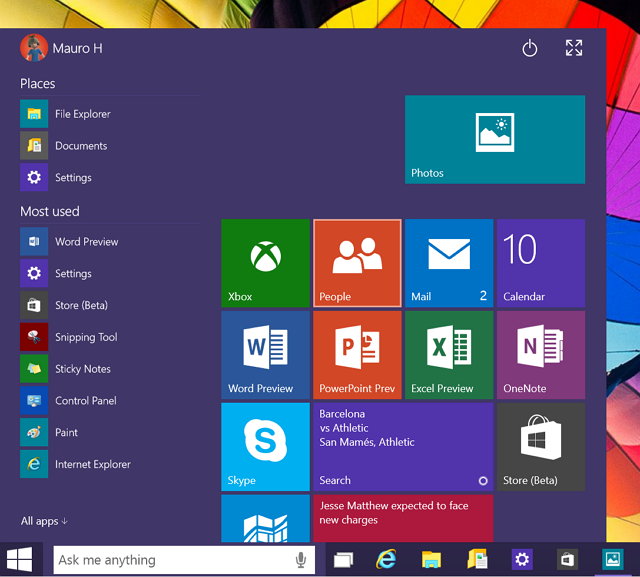Open the Jesse Matthew news tile
Screen dimensions: 640x577
[403, 519]
